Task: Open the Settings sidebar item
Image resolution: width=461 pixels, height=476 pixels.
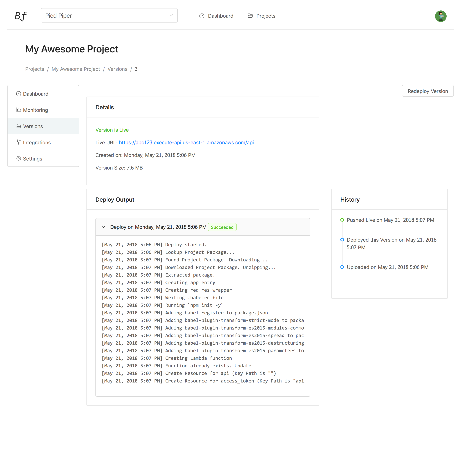Action: pos(33,159)
